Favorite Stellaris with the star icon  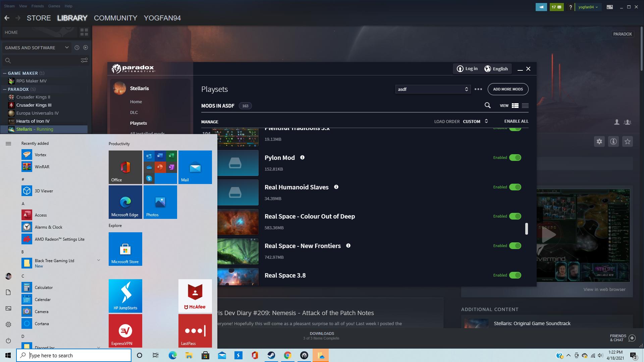point(628,141)
